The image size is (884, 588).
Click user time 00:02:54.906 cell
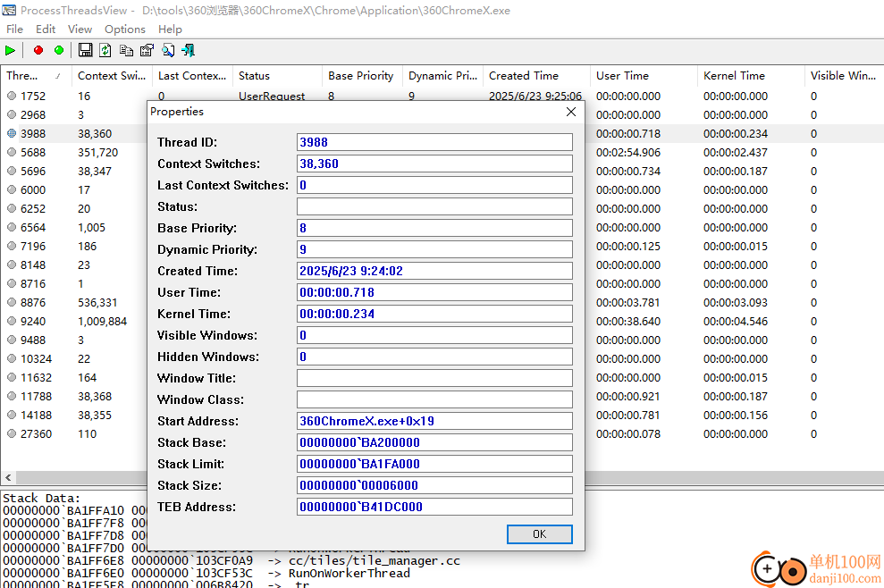(x=628, y=152)
